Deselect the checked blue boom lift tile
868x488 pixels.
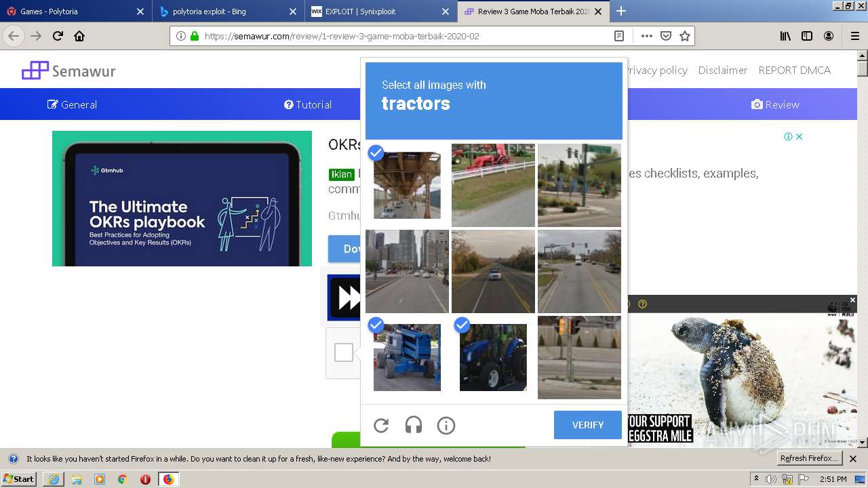click(407, 357)
